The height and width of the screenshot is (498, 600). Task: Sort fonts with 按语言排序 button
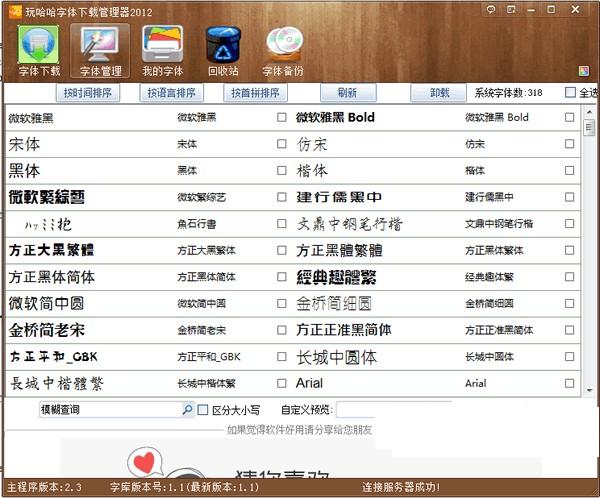(x=171, y=93)
